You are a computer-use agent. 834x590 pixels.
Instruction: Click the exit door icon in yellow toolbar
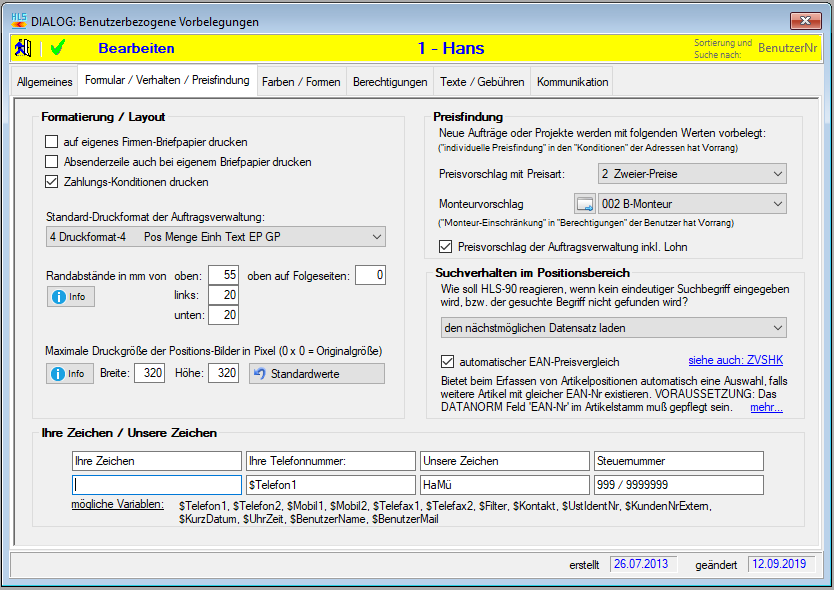point(24,47)
